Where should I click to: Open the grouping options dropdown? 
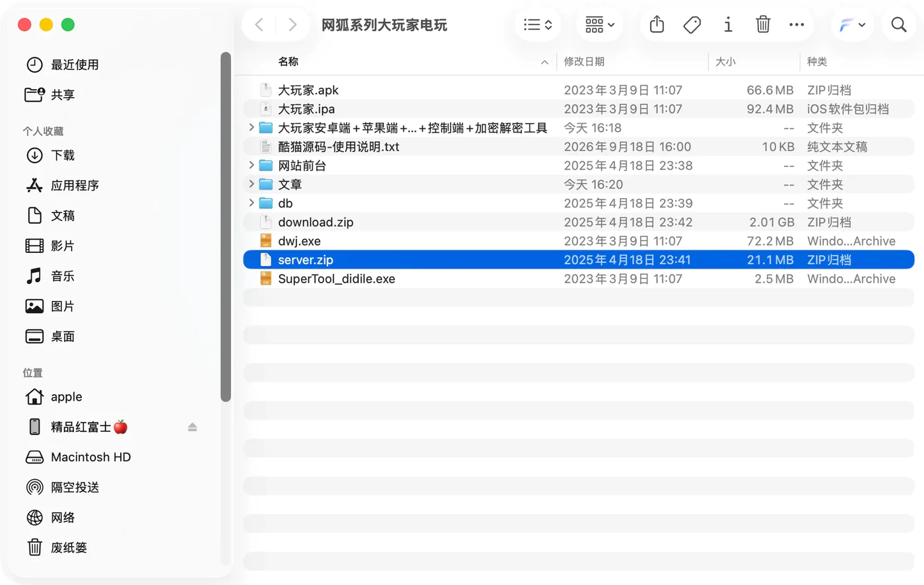pos(599,25)
